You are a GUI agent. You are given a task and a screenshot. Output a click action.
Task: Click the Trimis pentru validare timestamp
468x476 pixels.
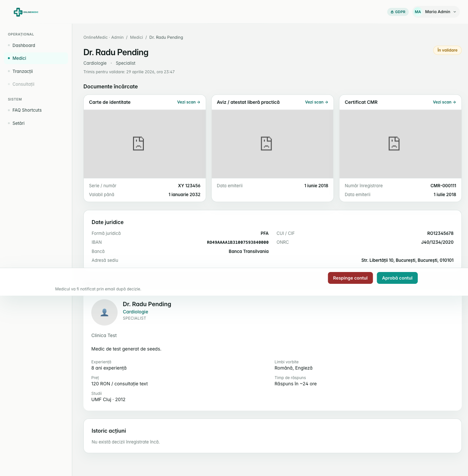click(129, 72)
